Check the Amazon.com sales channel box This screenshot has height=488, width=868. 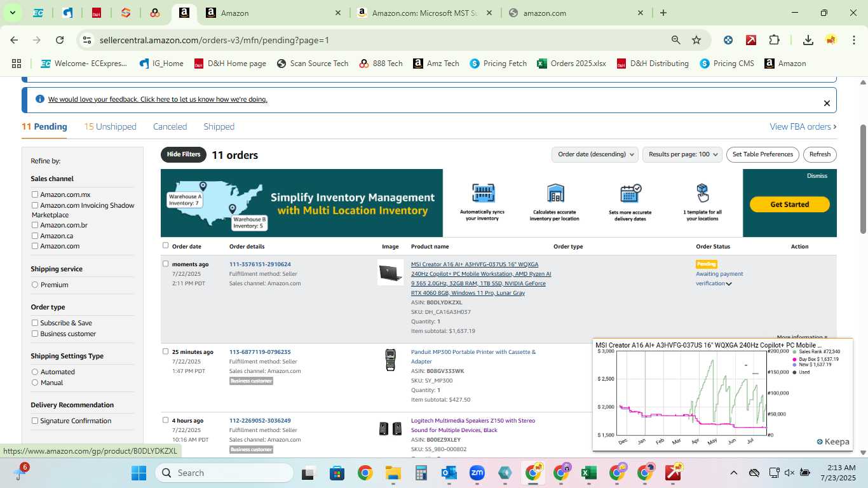[x=35, y=246]
